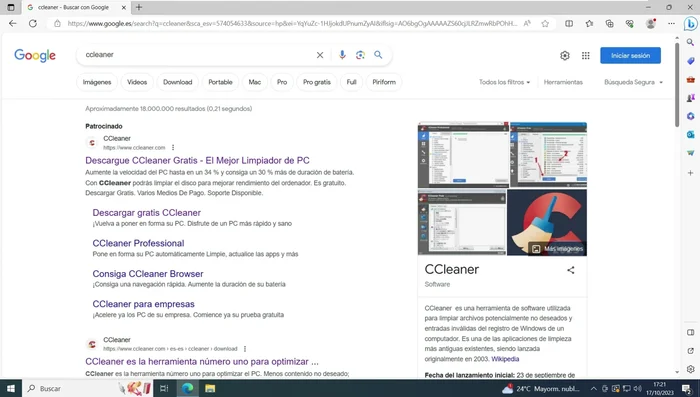This screenshot has width=700, height=397.
Task: Submit search with magnifier icon
Action: pos(378,55)
